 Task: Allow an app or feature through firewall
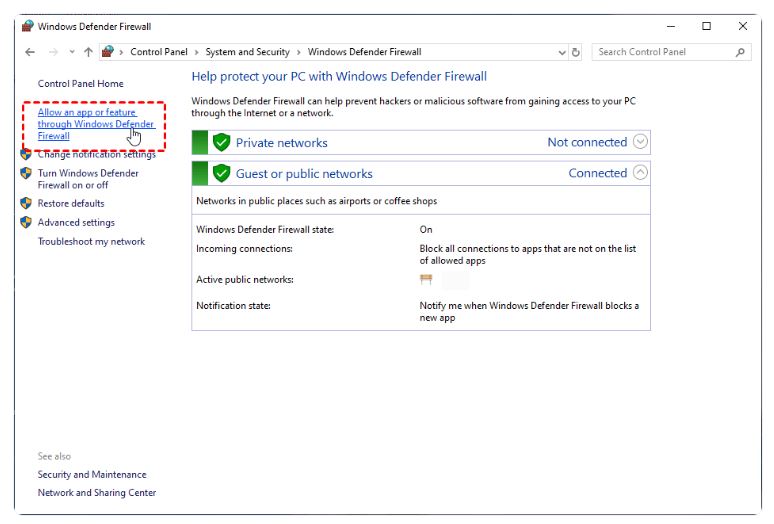coord(96,124)
